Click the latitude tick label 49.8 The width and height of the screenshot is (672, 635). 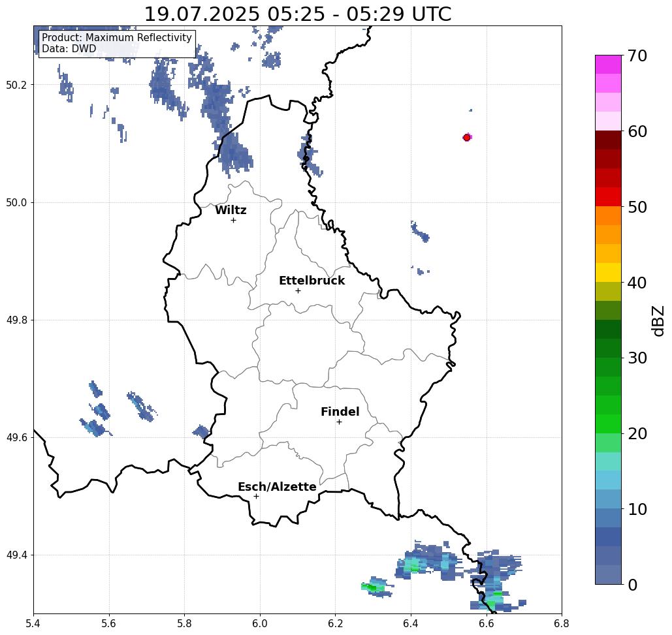tap(16, 320)
